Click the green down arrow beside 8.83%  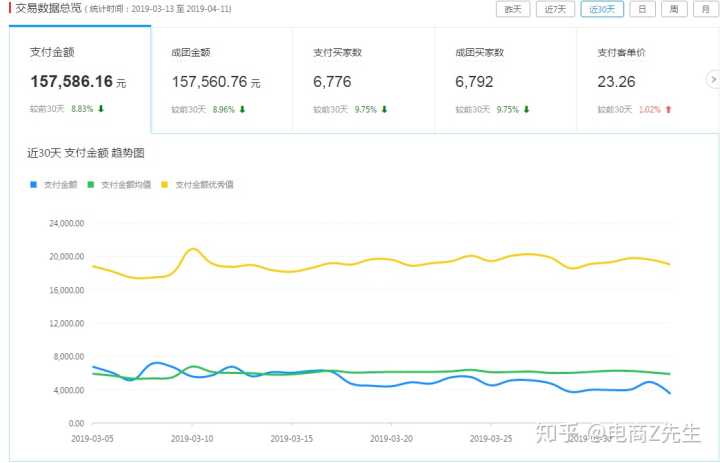[x=101, y=109]
